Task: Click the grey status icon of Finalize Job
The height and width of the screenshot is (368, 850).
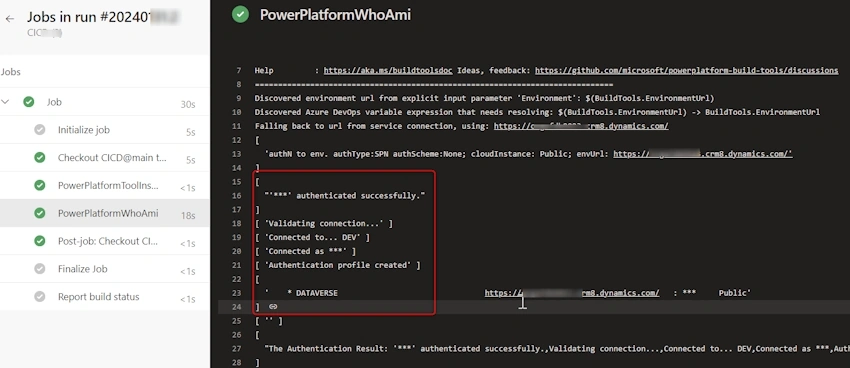Action: (40, 269)
